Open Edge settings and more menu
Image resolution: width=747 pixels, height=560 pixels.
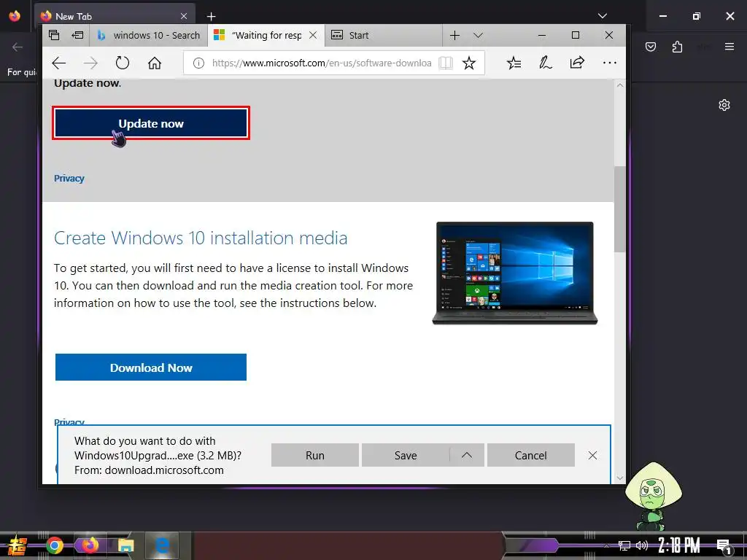609,63
